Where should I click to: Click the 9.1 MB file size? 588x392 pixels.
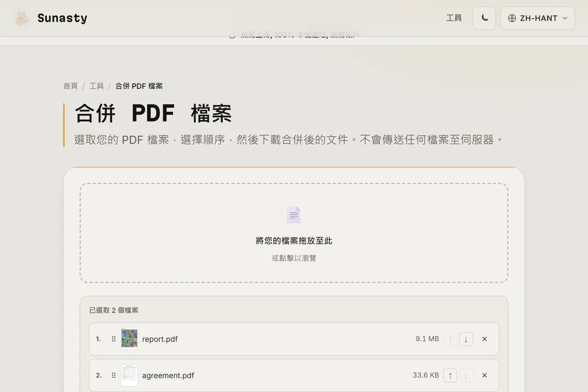tap(427, 339)
